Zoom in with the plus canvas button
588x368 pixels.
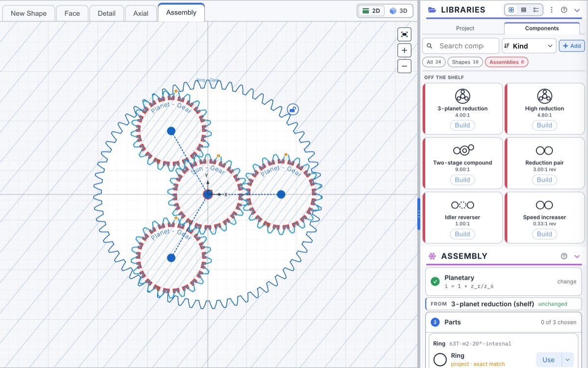[404, 50]
